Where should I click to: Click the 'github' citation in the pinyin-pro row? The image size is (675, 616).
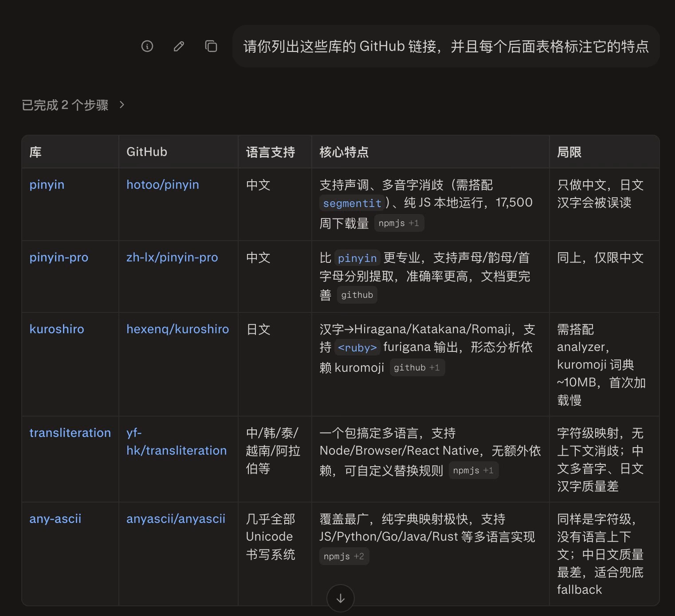357,295
